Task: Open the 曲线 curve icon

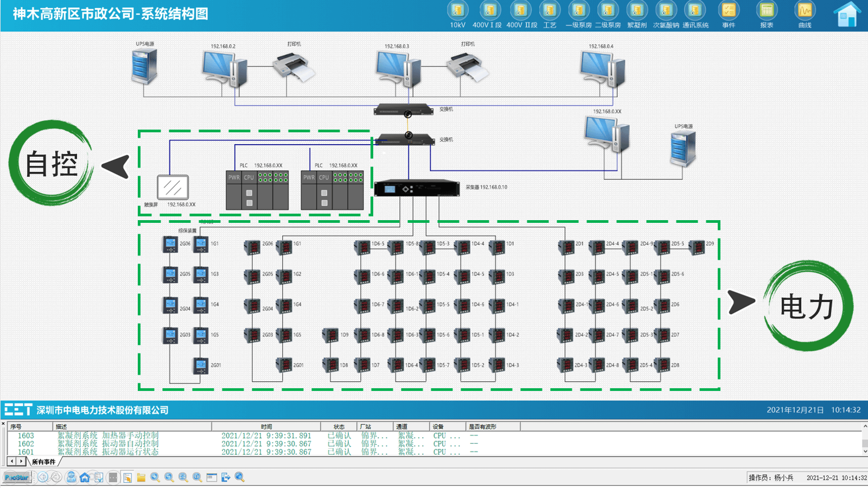Action: click(x=805, y=11)
